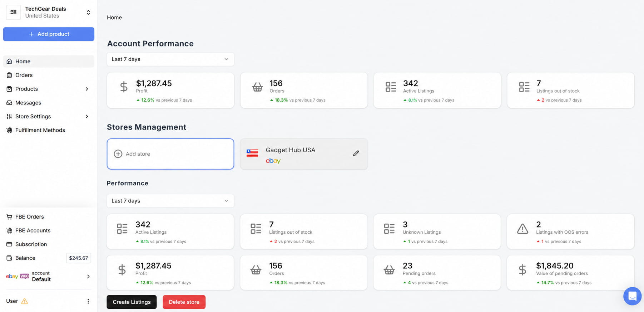Click the Subscription card icon

click(x=9, y=244)
